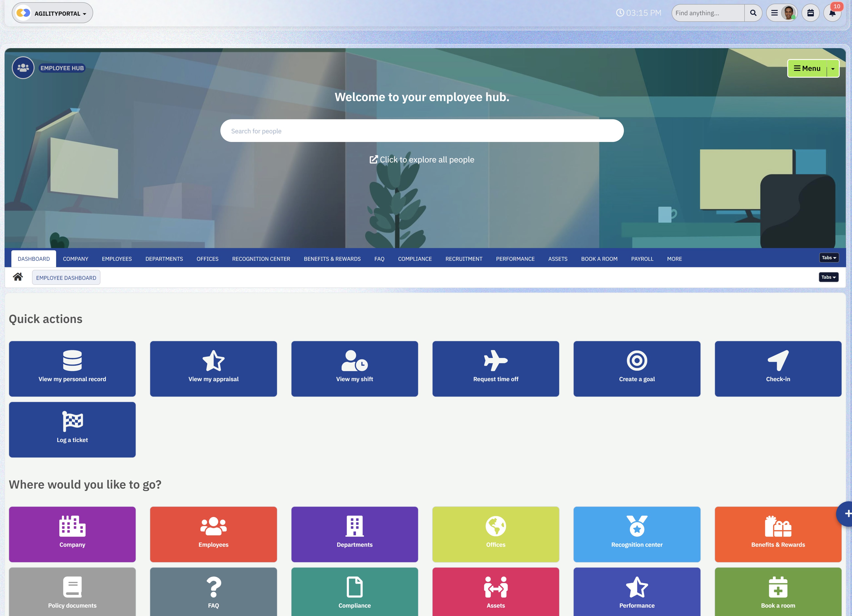
Task: Switch to the Recognition Center tab
Action: click(x=261, y=258)
